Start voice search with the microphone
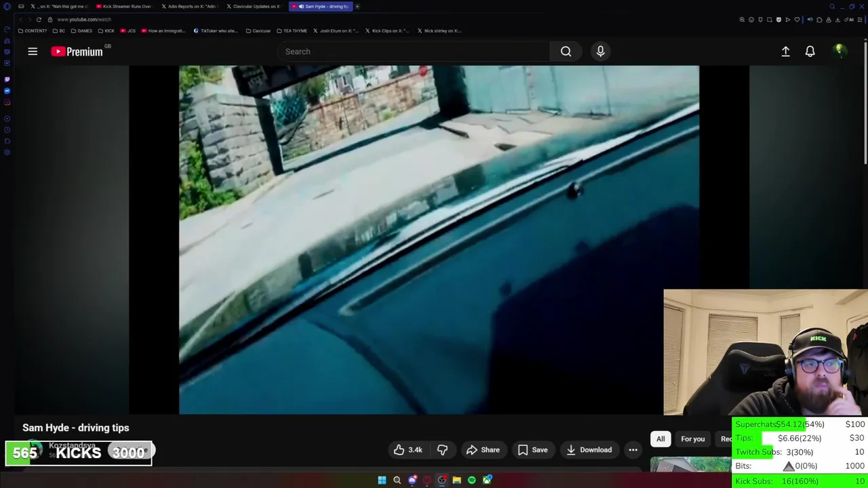 [x=600, y=52]
